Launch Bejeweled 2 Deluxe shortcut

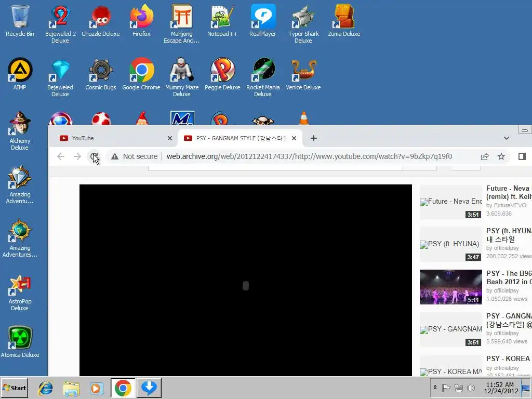60,24
